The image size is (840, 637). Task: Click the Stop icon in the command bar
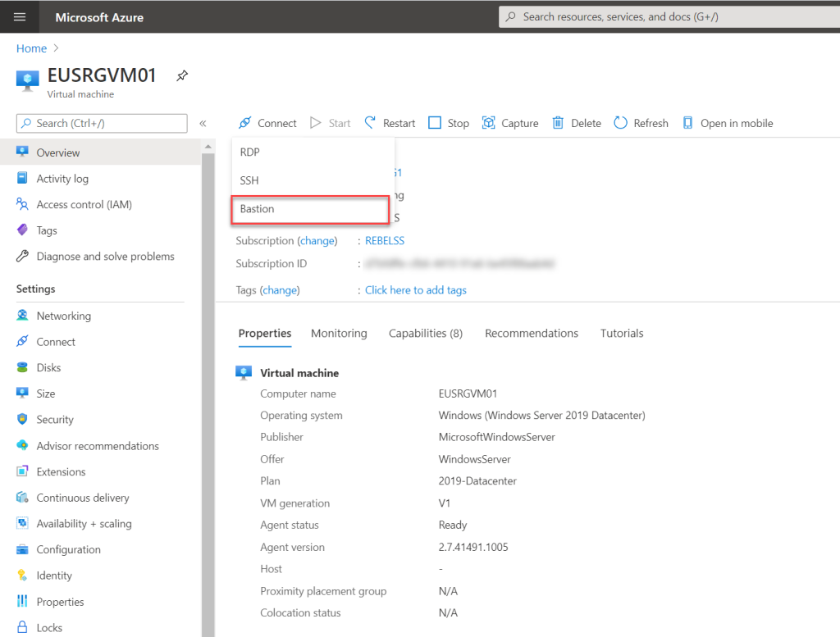(449, 123)
